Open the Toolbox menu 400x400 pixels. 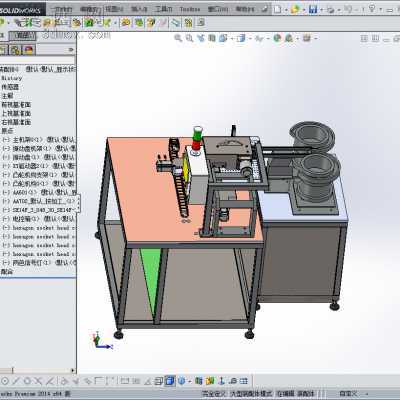click(190, 9)
